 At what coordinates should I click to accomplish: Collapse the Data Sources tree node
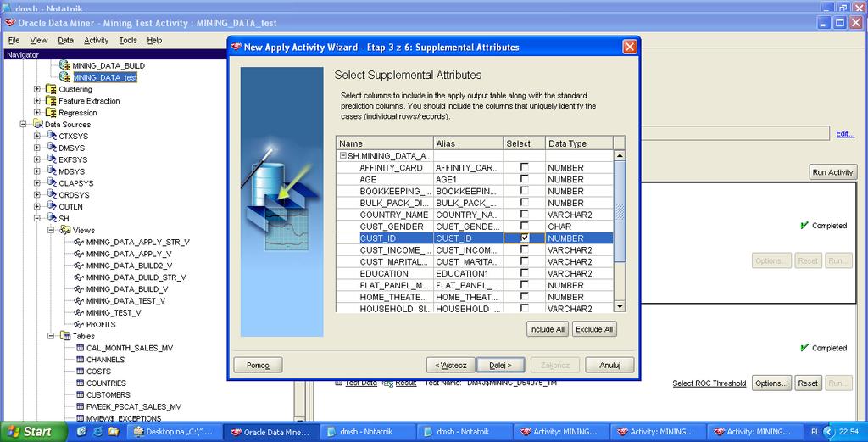(x=24, y=124)
